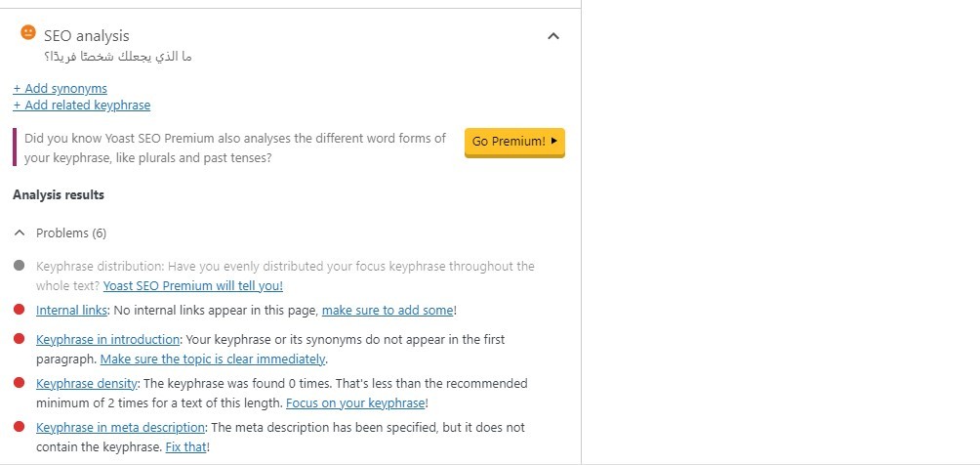Collapse the Problems (6) section
This screenshot has height=465, width=980.
pyautogui.click(x=20, y=232)
